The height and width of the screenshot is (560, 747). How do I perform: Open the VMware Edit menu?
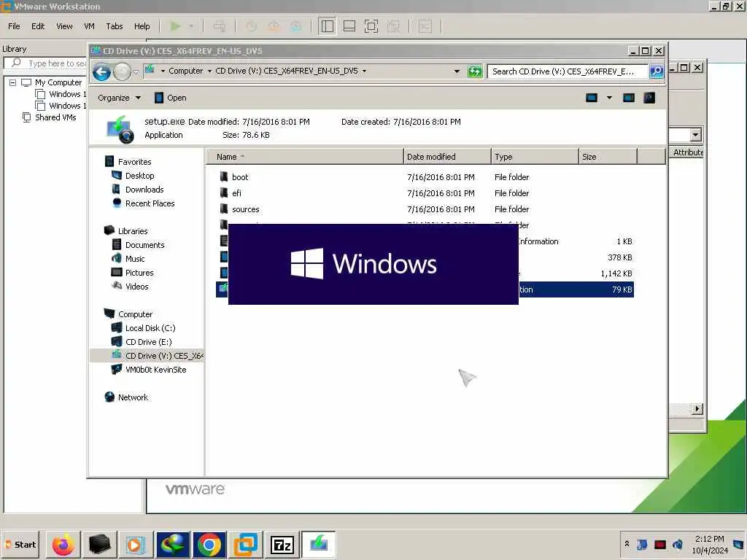(x=38, y=26)
